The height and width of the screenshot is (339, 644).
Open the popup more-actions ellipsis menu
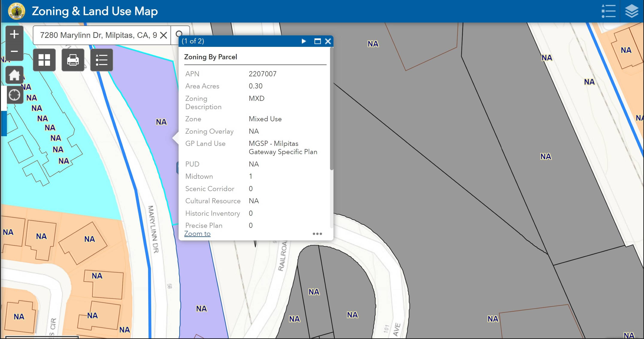tap(317, 234)
